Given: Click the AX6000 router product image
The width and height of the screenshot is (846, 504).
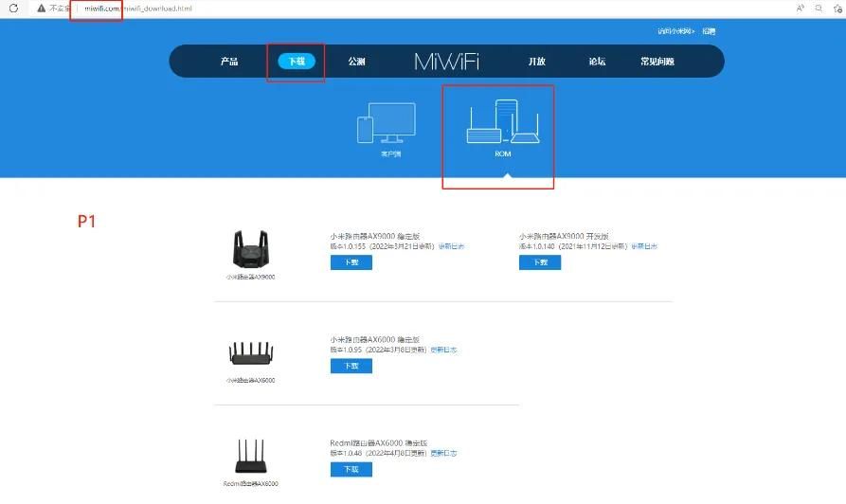Looking at the screenshot, I should click(251, 353).
